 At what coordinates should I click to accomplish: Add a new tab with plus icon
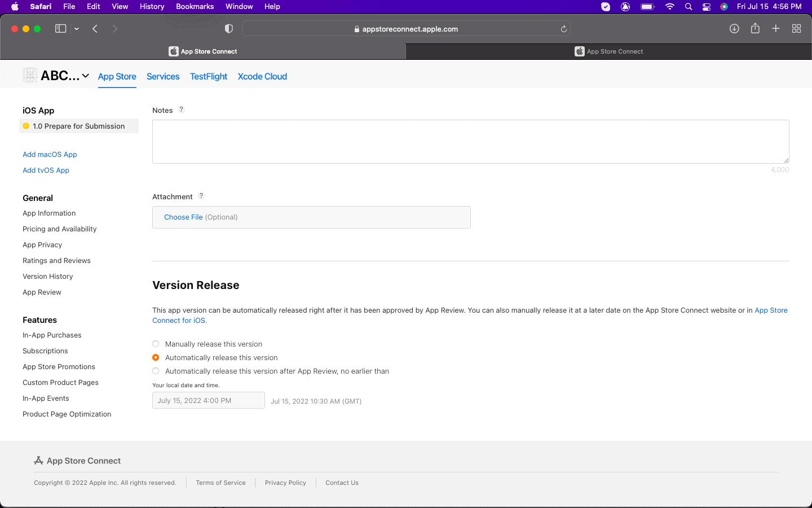[776, 29]
